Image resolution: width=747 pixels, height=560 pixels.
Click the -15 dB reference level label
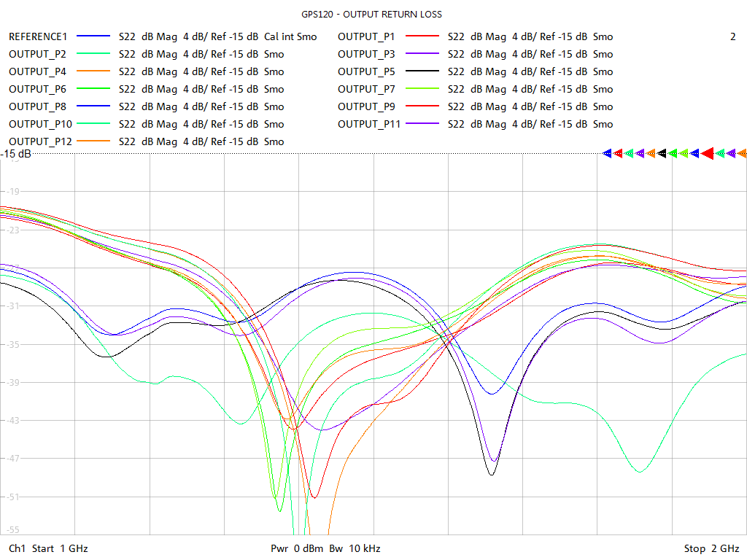pyautogui.click(x=16, y=155)
